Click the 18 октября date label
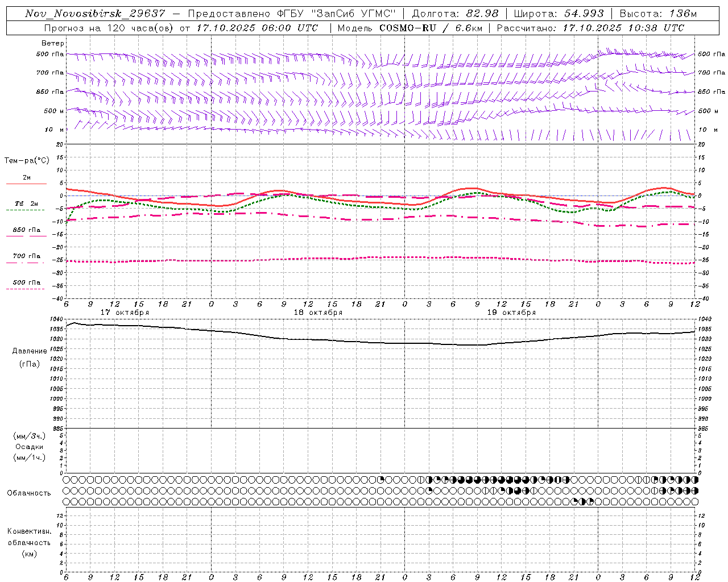728x582 pixels. (x=318, y=313)
